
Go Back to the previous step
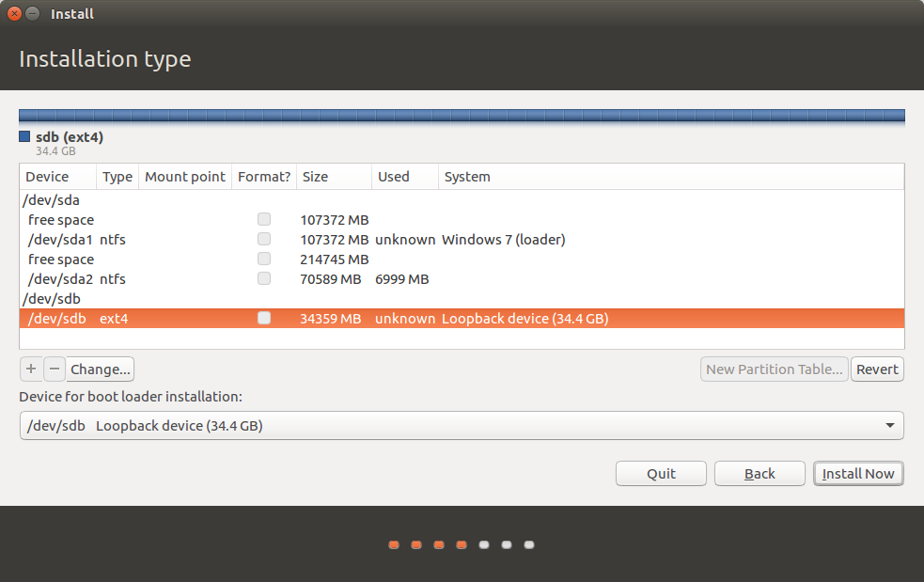[x=759, y=473]
